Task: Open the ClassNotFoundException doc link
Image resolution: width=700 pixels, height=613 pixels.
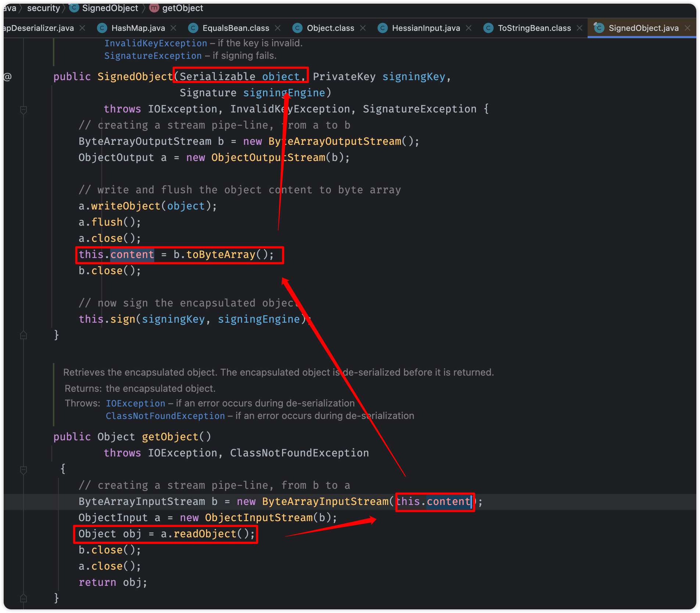Action: point(165,416)
